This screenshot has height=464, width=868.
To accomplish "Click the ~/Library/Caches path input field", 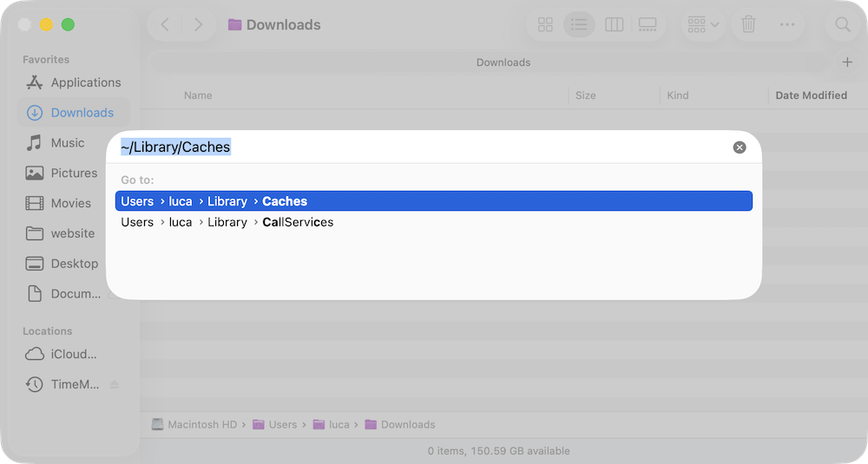I will coord(424,147).
